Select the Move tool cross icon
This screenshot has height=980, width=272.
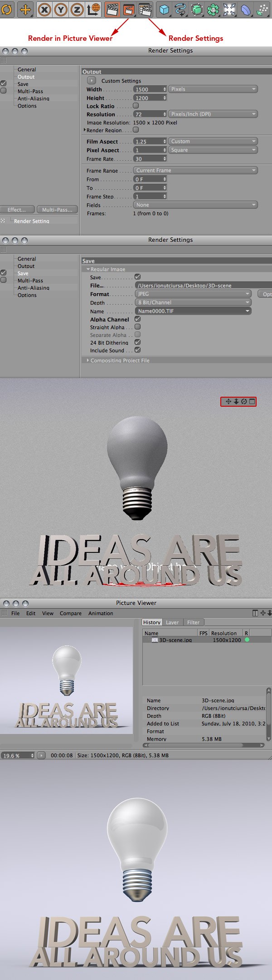coord(25,10)
